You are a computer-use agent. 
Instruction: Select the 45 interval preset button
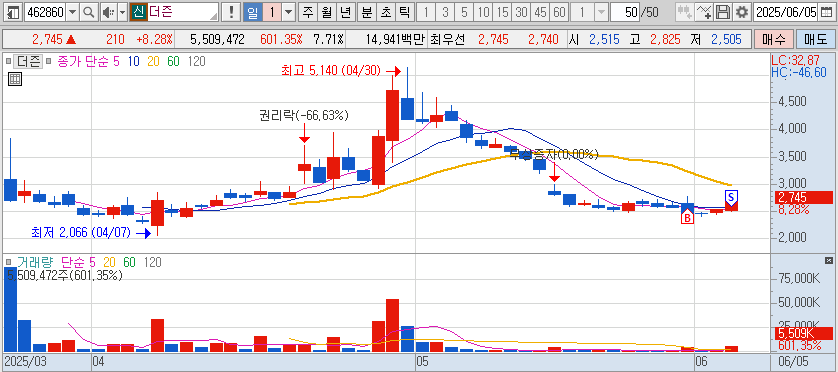[540, 12]
